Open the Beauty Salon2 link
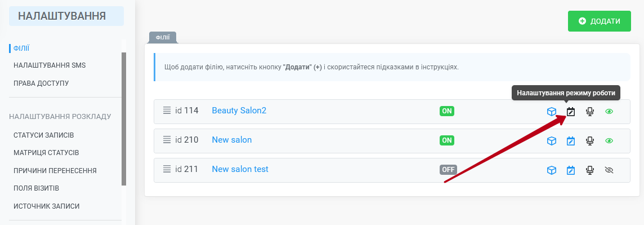 (x=239, y=110)
